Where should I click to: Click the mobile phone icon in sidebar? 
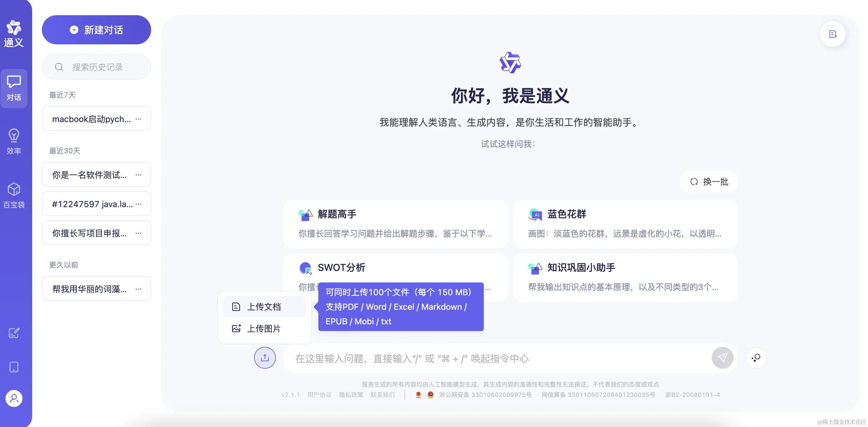click(14, 367)
